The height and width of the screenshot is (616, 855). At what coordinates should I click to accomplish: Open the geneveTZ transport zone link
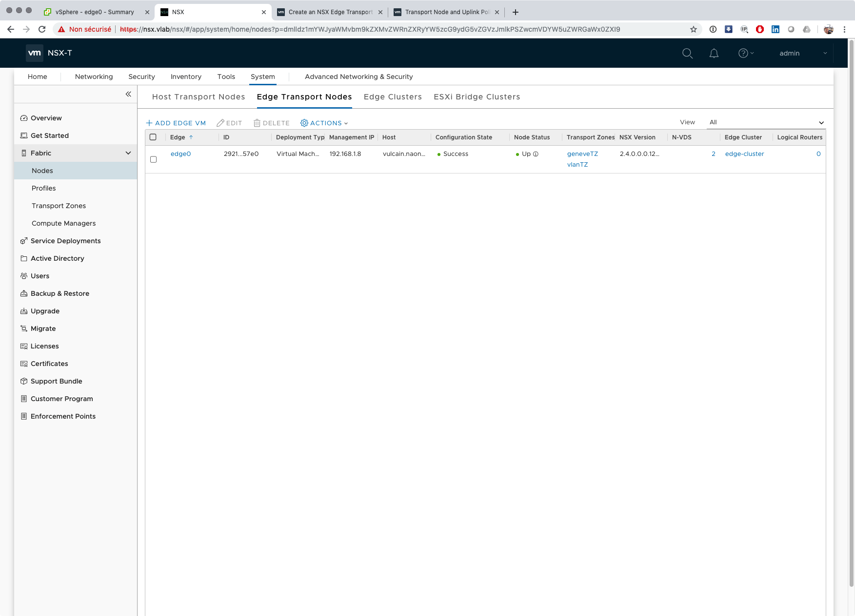point(582,154)
